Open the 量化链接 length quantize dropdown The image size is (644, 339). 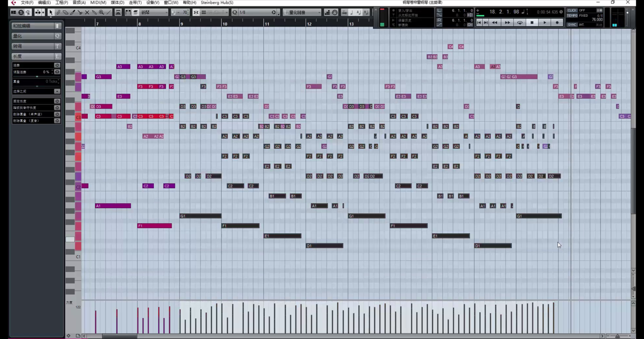(x=302, y=12)
